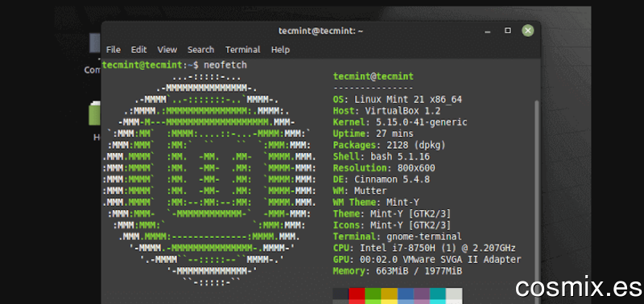Click the 'WM Theme: Mint-Y' line
Screen dimensions: 644x304
(376, 202)
